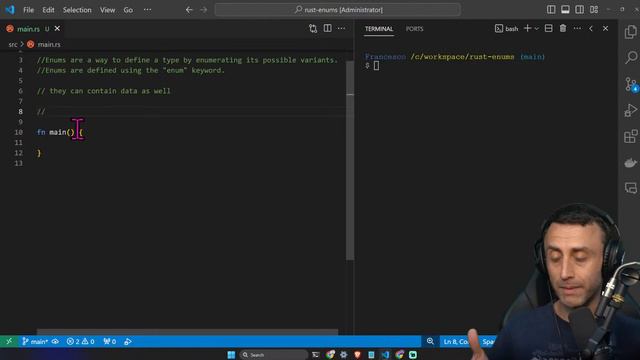Open the Search view in the activity bar
This screenshot has width=640, height=360.
tap(631, 57)
